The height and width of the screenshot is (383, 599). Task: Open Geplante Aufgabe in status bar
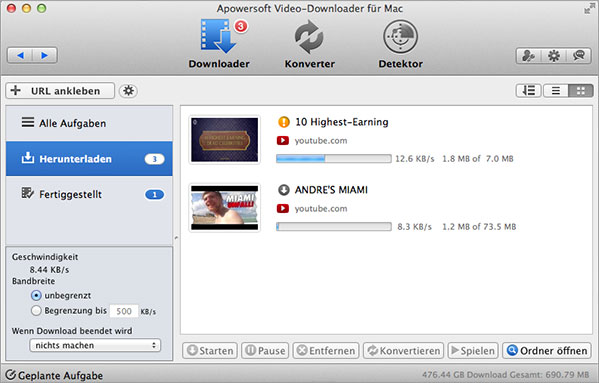(x=55, y=375)
